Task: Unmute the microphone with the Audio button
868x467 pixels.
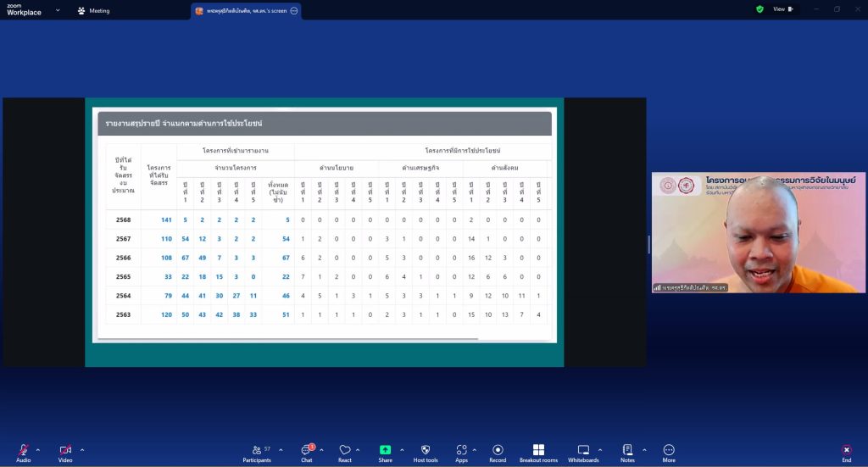Action: [23, 450]
